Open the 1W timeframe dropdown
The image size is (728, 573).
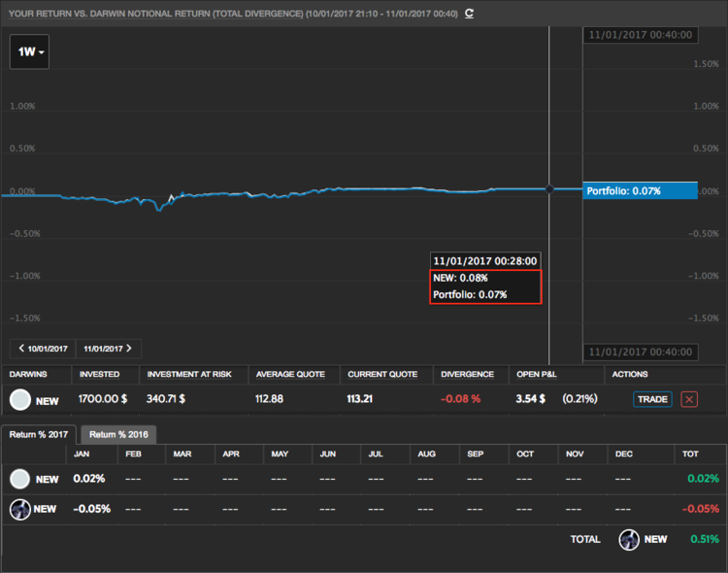[29, 52]
